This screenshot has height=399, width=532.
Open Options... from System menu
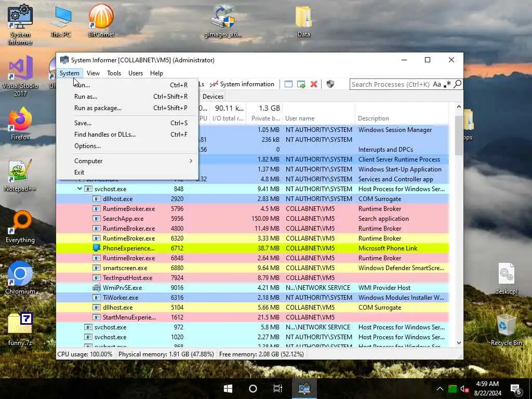coord(128,146)
